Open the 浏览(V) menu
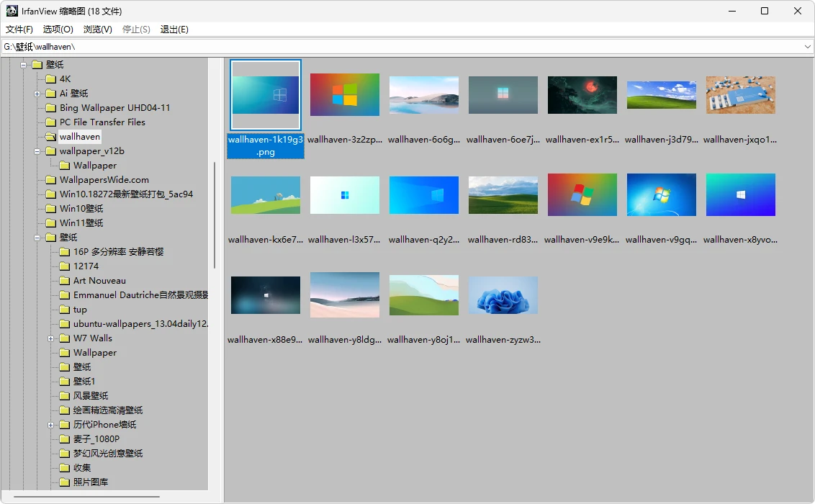 point(98,29)
